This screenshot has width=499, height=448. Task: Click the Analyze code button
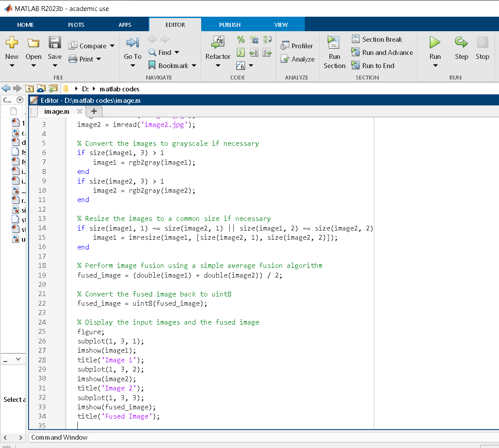(298, 59)
